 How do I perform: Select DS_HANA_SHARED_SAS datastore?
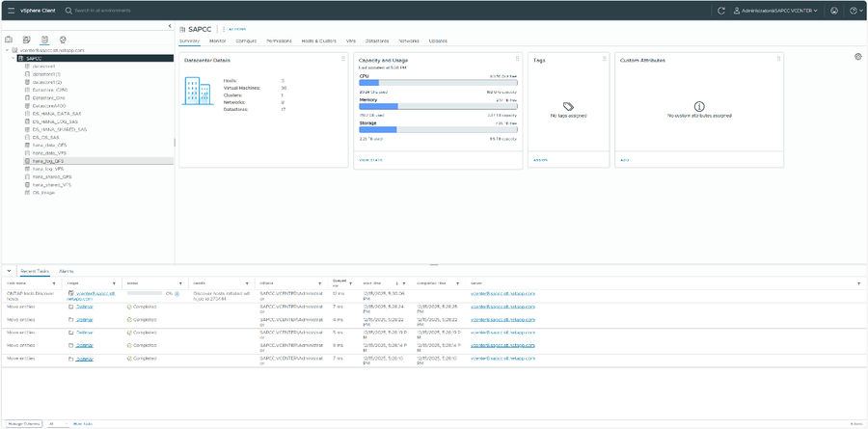coord(59,129)
